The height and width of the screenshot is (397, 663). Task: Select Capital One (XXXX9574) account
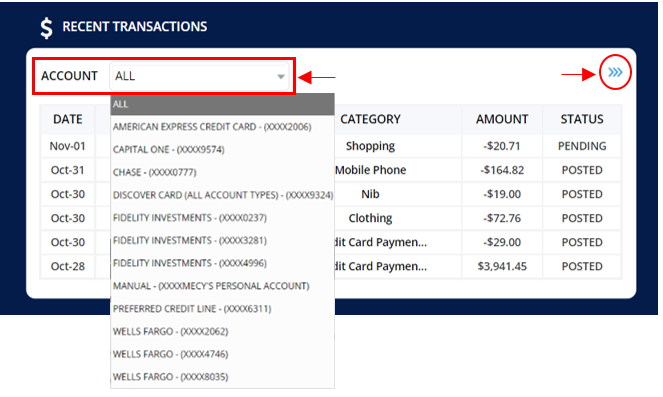point(222,150)
